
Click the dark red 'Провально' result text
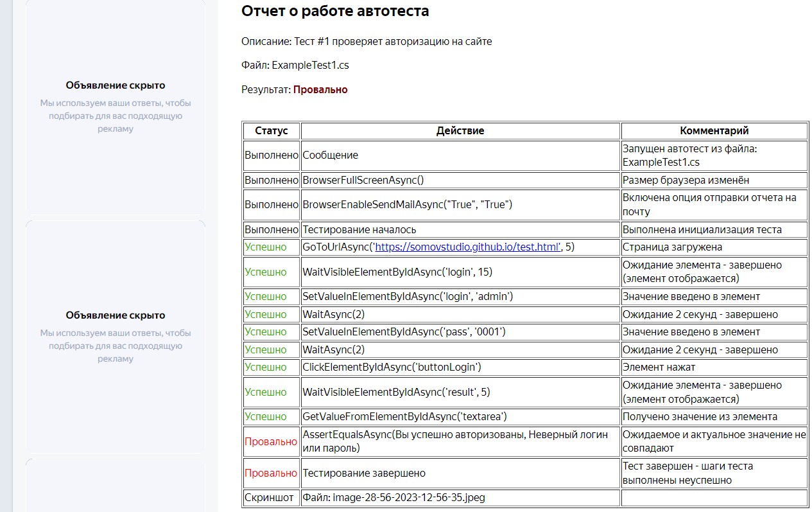click(320, 90)
